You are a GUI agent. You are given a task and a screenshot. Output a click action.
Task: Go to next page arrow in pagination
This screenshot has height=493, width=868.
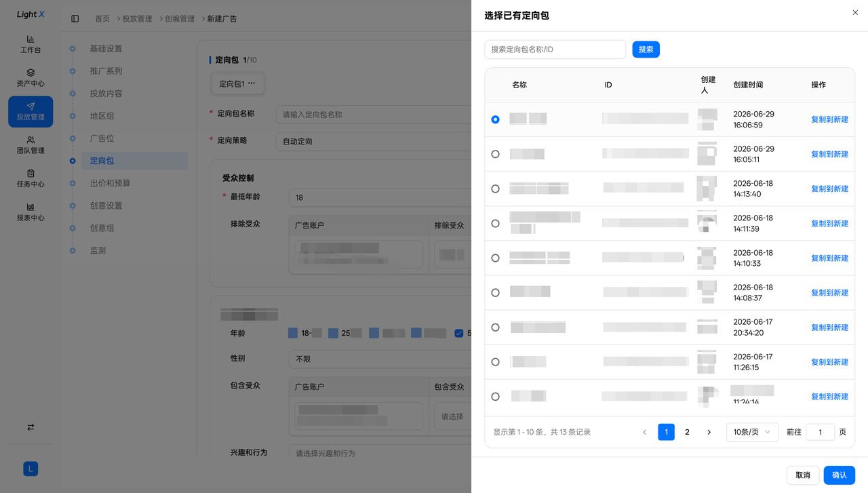tap(709, 432)
